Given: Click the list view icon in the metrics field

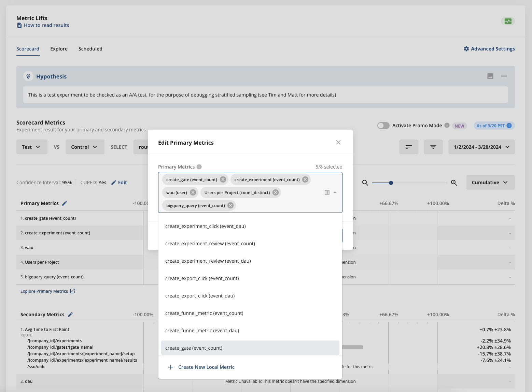Looking at the screenshot, I should click(x=327, y=192).
